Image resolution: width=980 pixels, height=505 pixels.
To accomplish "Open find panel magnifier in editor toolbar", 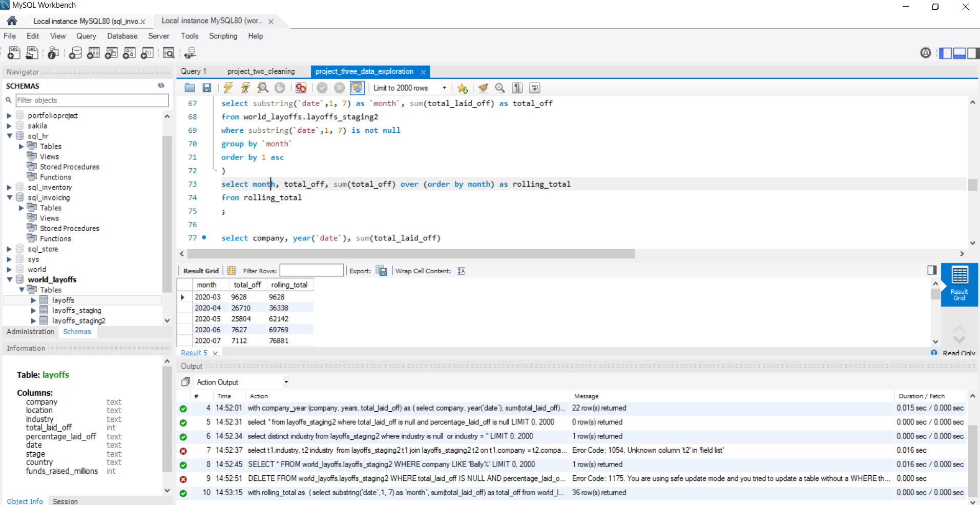I will pyautogui.click(x=500, y=88).
